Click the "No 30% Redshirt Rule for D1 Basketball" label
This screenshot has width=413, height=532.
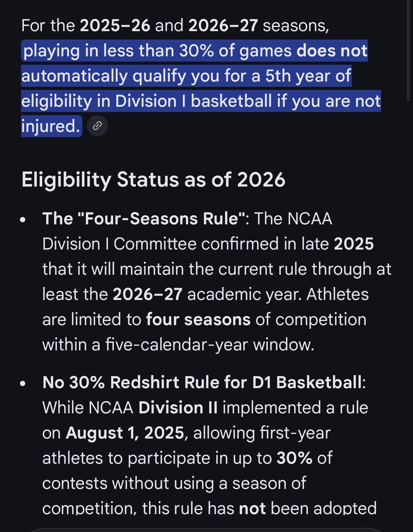click(x=202, y=382)
